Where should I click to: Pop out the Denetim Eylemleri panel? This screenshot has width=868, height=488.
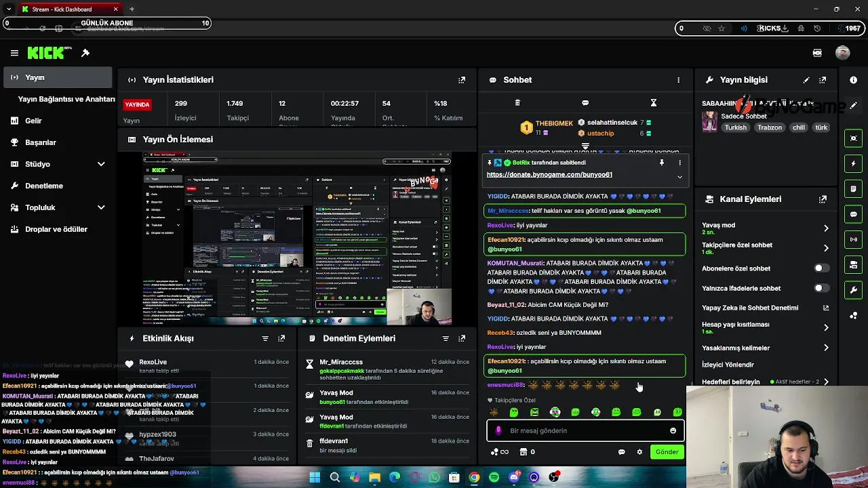462,338
